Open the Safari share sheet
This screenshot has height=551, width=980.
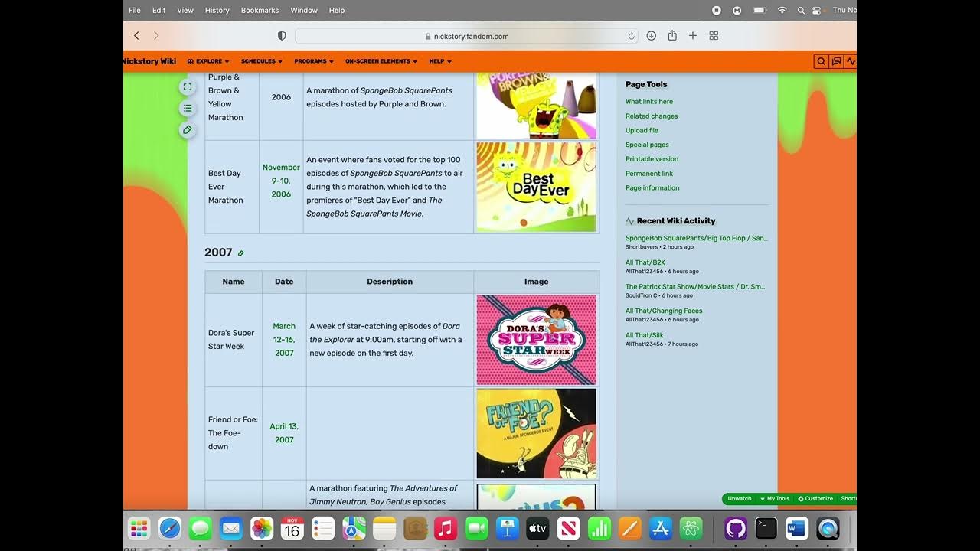(672, 35)
